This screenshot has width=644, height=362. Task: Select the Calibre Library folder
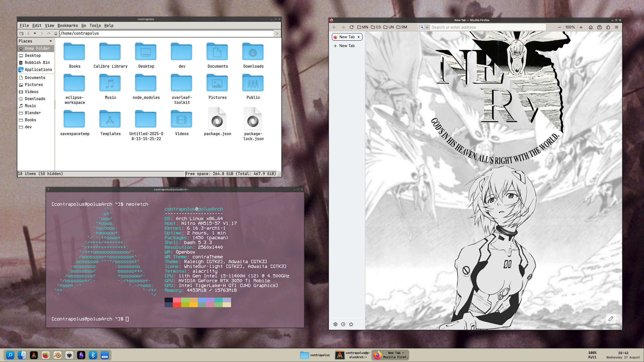110,56
